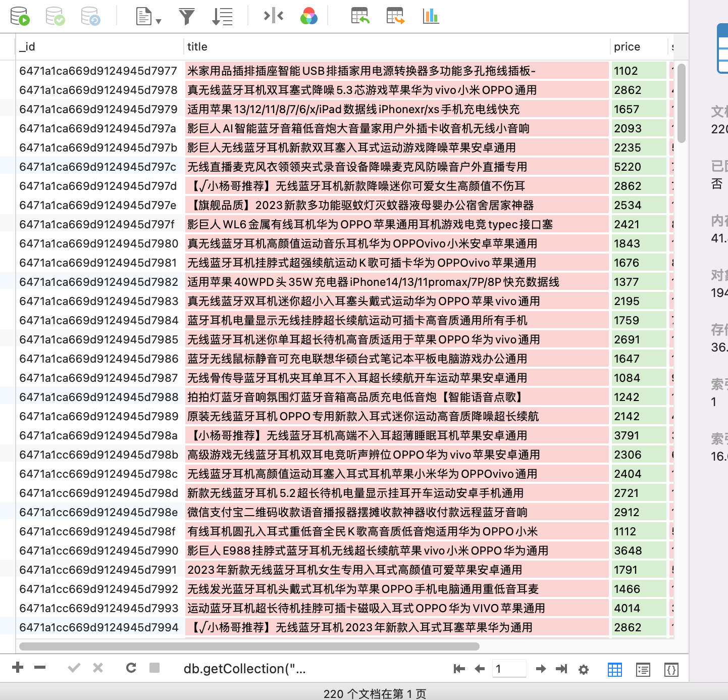The height and width of the screenshot is (700, 728).
Task: Add a new document with plus button
Action: click(x=18, y=668)
